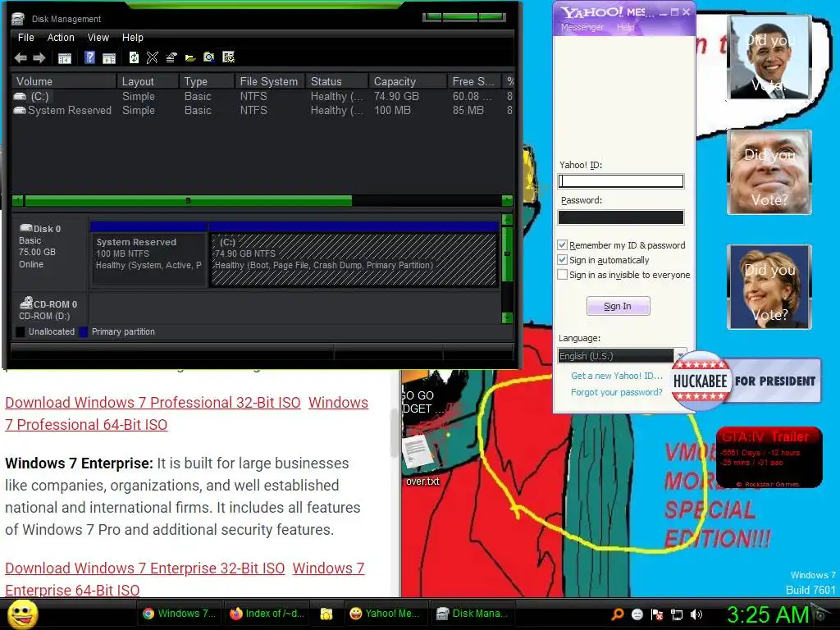Click the Status column header
840x630 pixels.
pyautogui.click(x=337, y=81)
